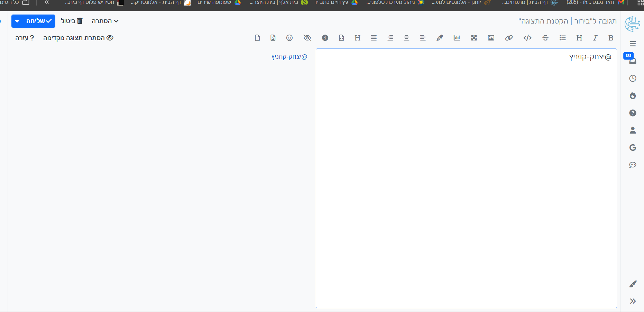Toggle the preview via הסתרת תצוגה מקדימה
Image resolution: width=644 pixels, height=312 pixels.
[x=78, y=38]
